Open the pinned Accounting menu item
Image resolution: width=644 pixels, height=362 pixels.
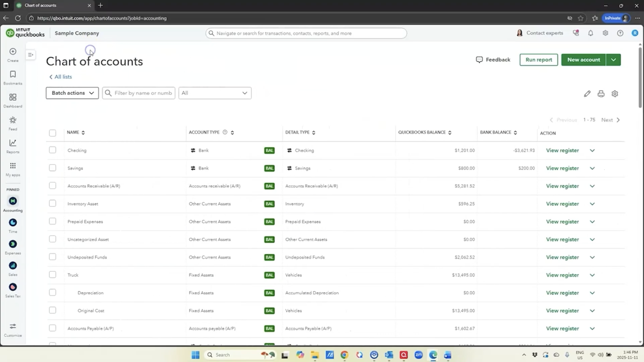point(13,201)
